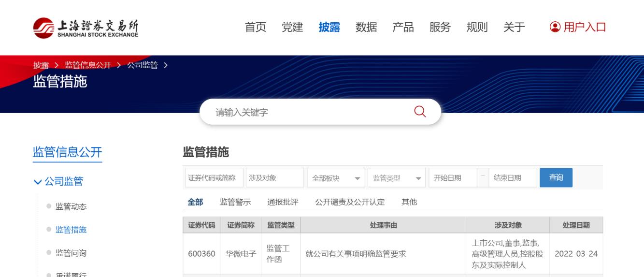The height and width of the screenshot is (277, 644).
Task: Pick the 开始日期 date field
Action: (x=453, y=178)
